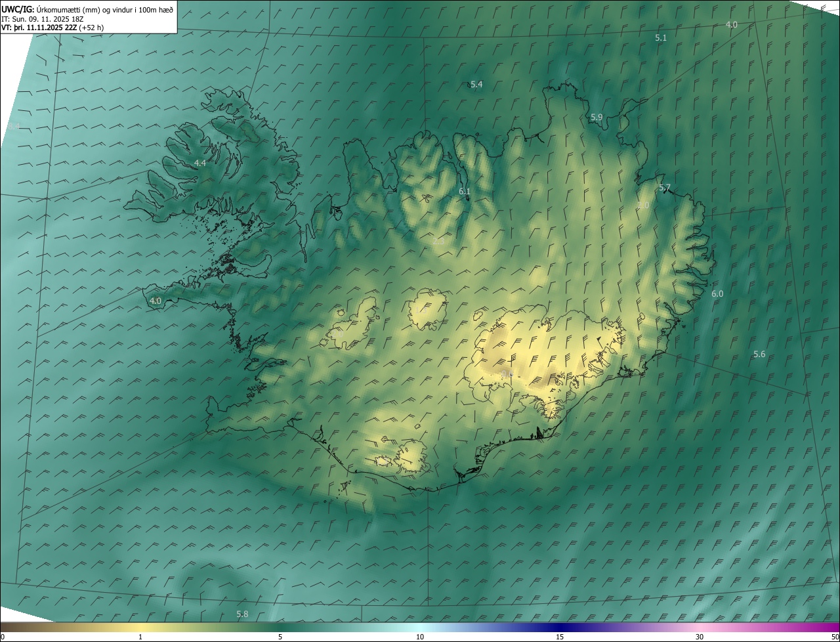Image resolution: width=840 pixels, height=642 pixels.
Task: Click the 5.6 value southeast of Iceland
Action: point(759,354)
